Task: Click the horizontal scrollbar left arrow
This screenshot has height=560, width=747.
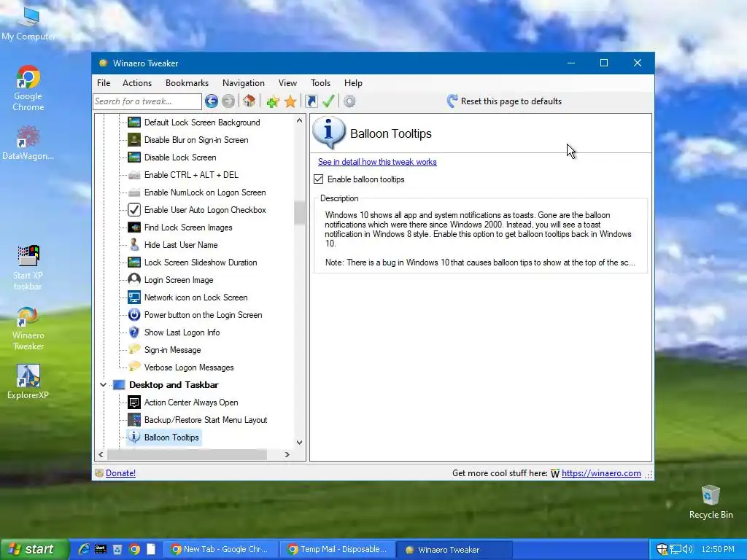Action: pyautogui.click(x=101, y=454)
